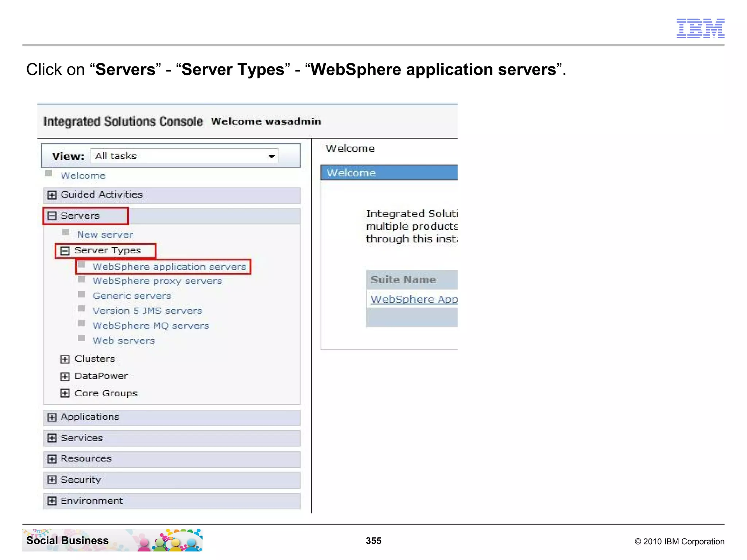The width and height of the screenshot is (747, 560).
Task: Click bullet icon beside Version 5 JMS servers
Action: pos(81,309)
